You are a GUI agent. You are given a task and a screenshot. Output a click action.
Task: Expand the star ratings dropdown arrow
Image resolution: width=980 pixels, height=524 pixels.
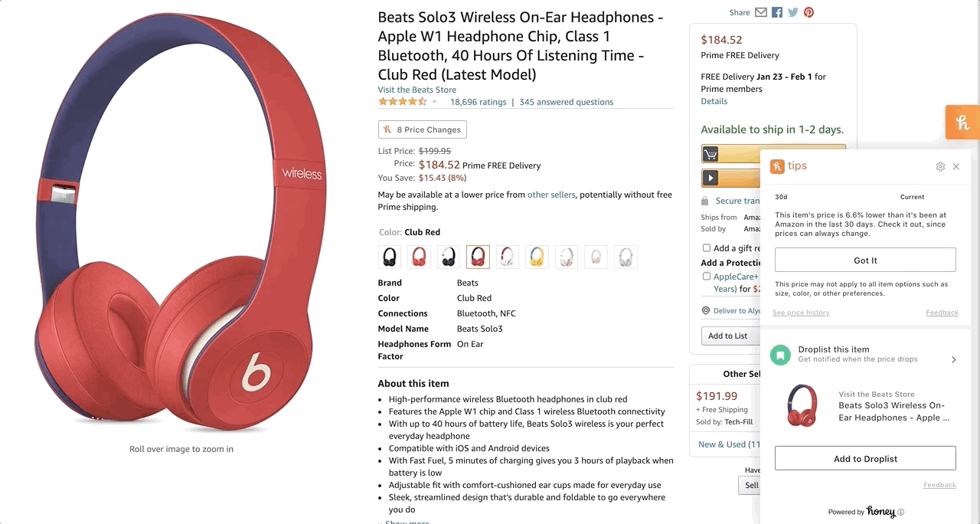(x=434, y=102)
